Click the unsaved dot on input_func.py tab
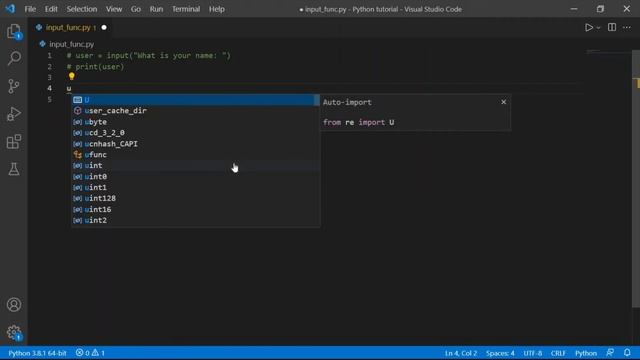640x360 pixels. click(x=104, y=27)
